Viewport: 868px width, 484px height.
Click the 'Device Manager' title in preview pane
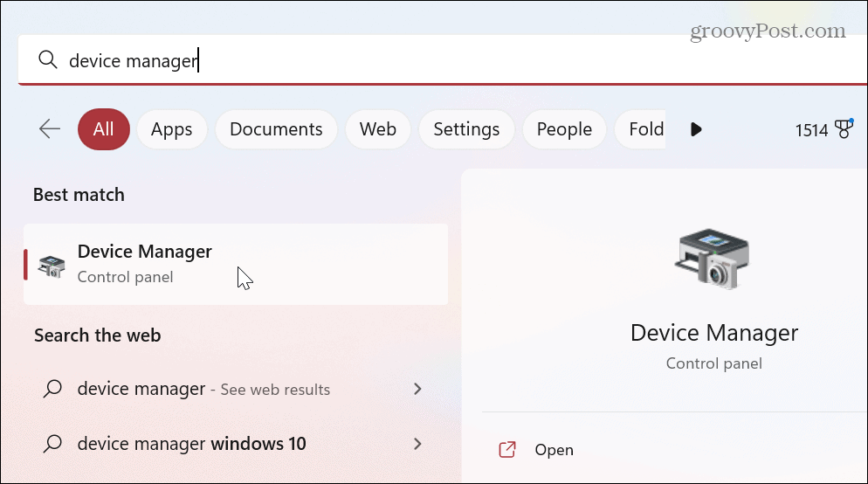coord(714,334)
